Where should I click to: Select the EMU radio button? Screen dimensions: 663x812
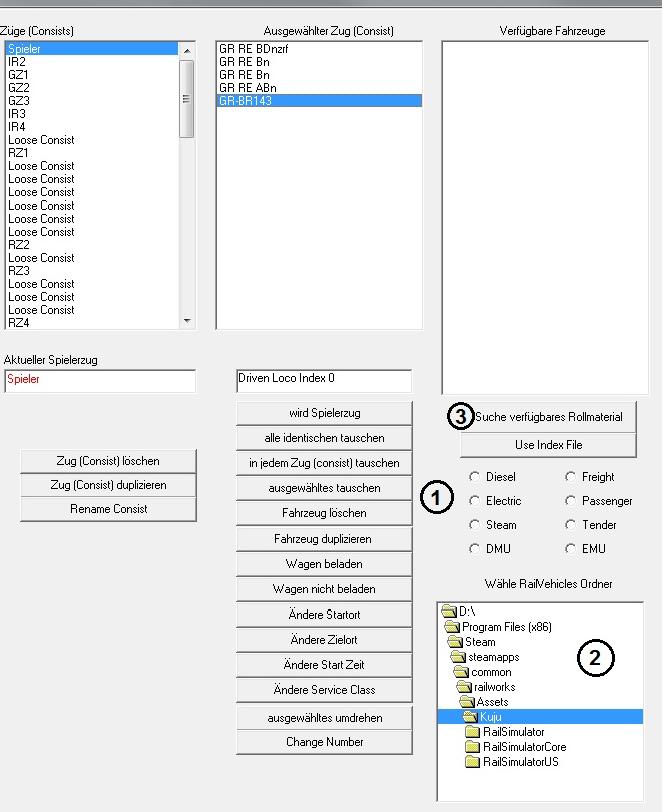(x=570, y=548)
